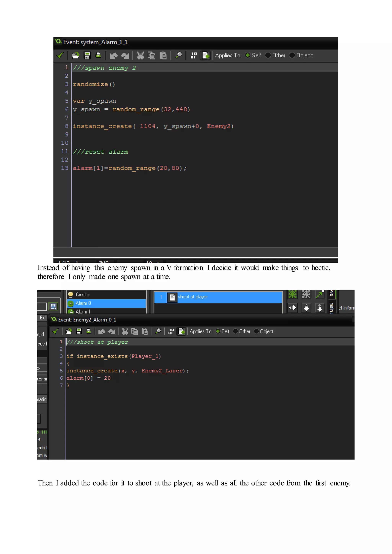The image size is (392, 554).
Task: Select the 'shoot at player' action entry
Action: [x=193, y=297]
